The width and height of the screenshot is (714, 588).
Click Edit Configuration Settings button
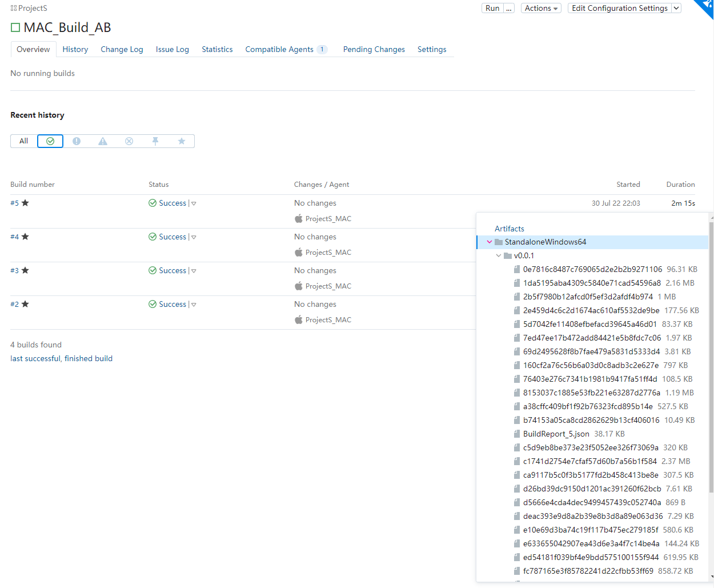(620, 8)
